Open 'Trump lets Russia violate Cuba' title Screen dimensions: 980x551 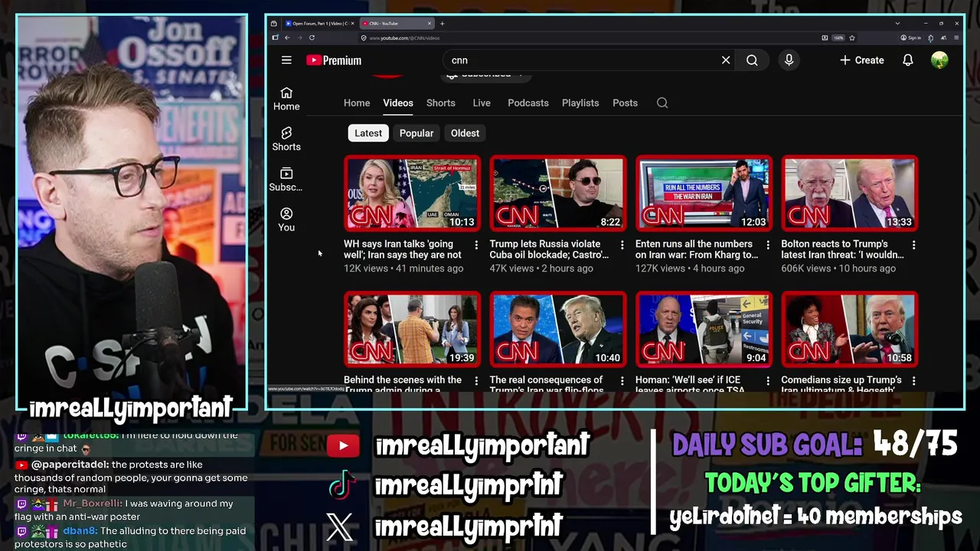pyautogui.click(x=549, y=249)
